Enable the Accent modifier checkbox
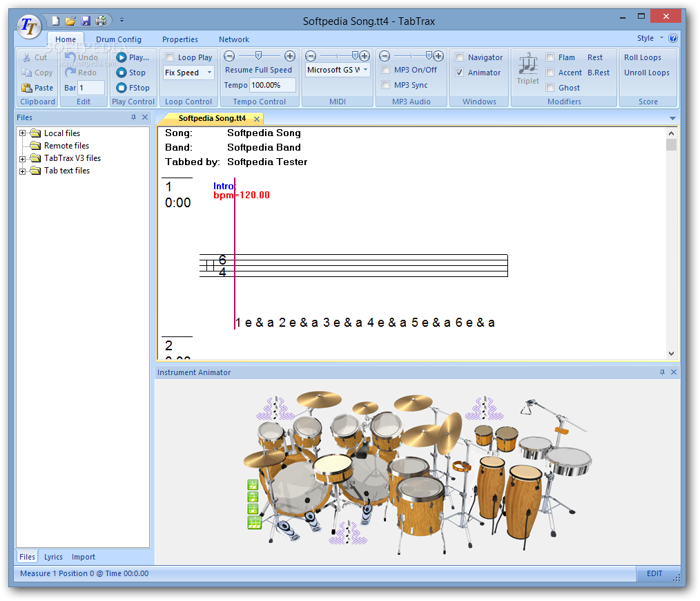The image size is (700, 601). click(550, 73)
